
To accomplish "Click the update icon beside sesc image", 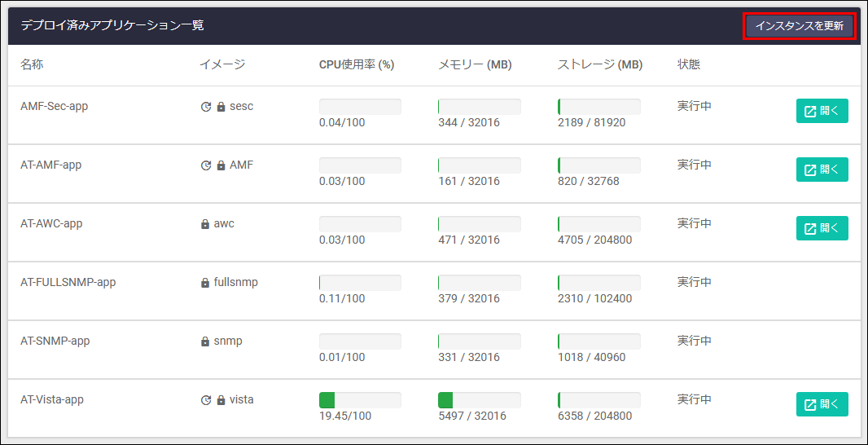I will pyautogui.click(x=206, y=107).
